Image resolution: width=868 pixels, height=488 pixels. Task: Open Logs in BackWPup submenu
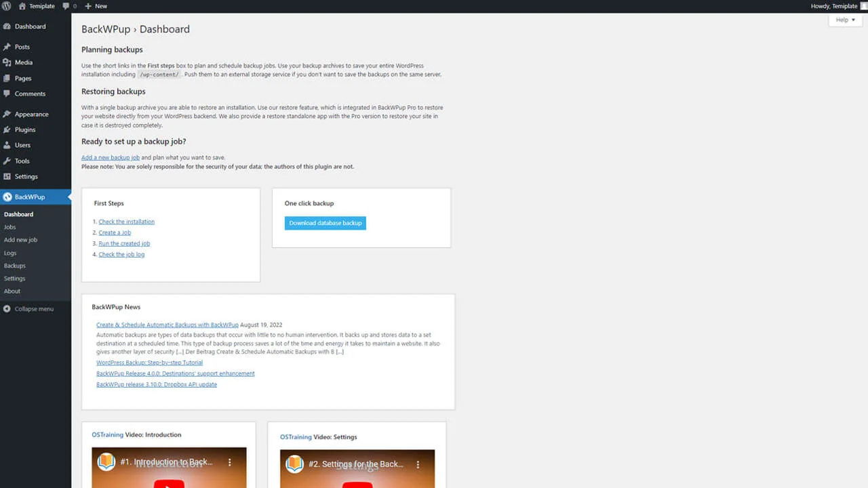coord(10,253)
